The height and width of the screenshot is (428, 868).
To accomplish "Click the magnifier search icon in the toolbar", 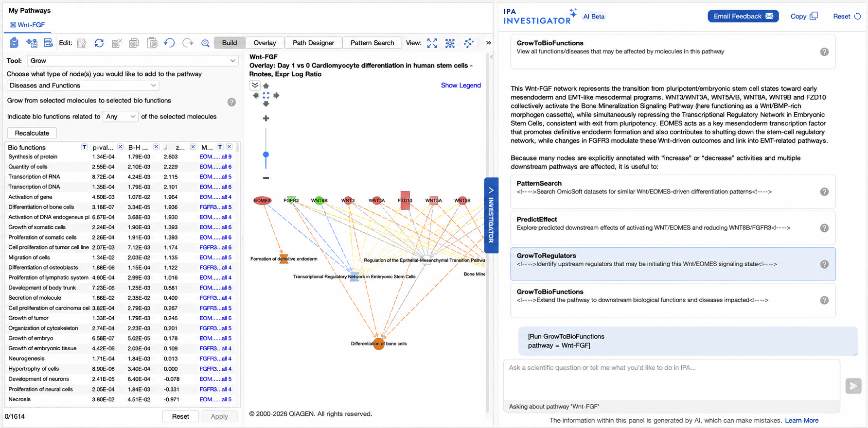I will 205,43.
